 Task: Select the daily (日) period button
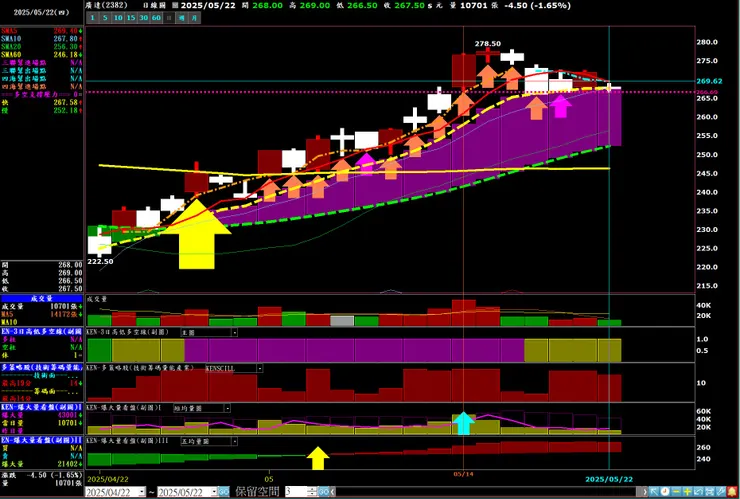[169, 18]
